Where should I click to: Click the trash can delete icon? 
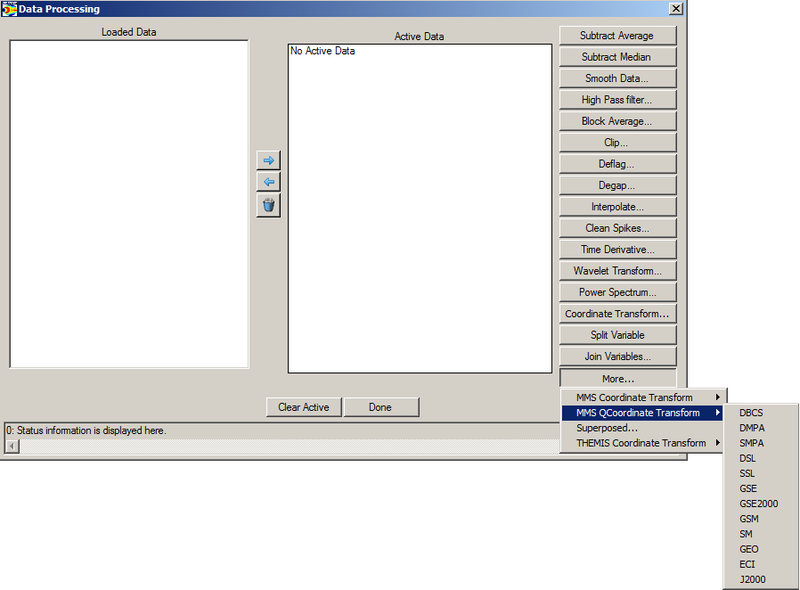(x=268, y=205)
